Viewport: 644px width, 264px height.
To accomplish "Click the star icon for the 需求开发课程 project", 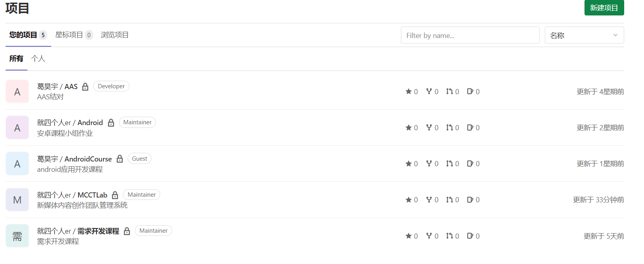I will click(408, 236).
